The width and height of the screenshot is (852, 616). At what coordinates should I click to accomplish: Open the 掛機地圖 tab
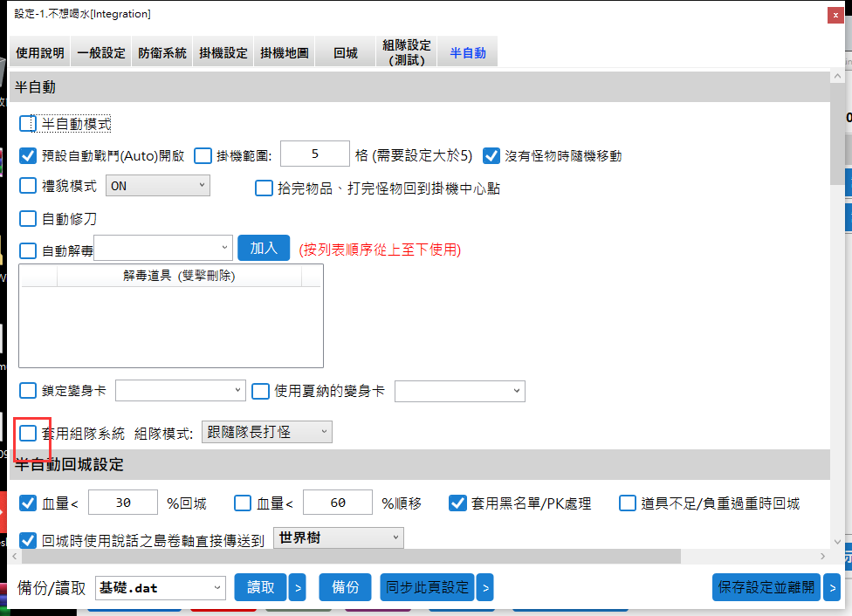pyautogui.click(x=285, y=52)
